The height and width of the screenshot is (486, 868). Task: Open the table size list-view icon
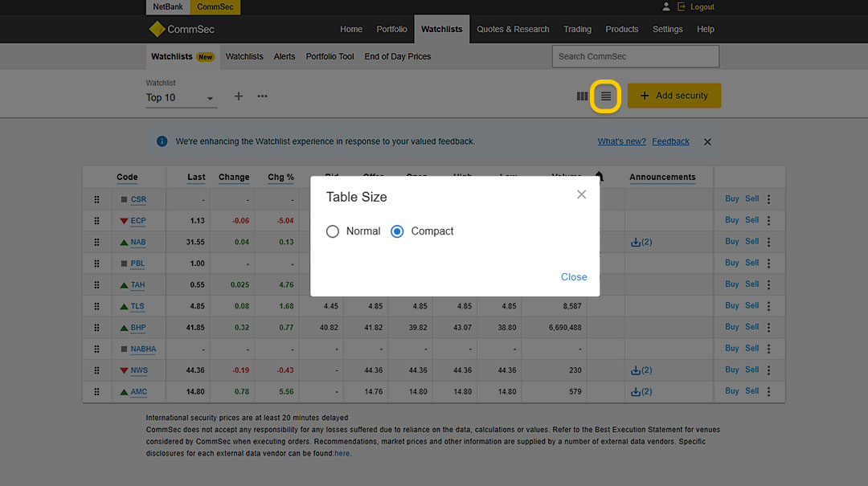click(606, 96)
